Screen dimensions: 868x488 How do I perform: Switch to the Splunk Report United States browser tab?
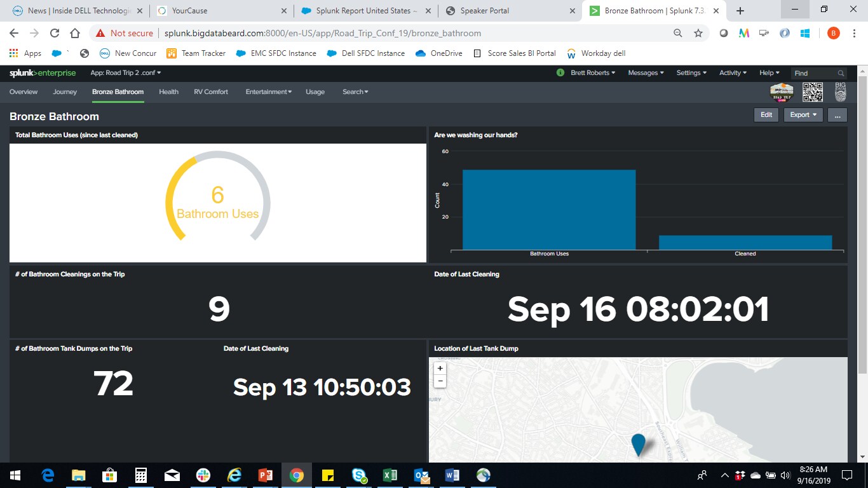point(366,11)
